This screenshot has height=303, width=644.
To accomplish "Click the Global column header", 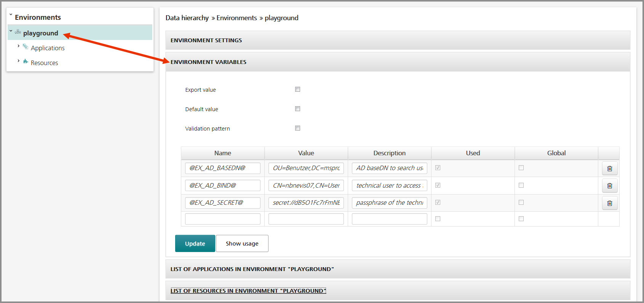I will tap(556, 153).
